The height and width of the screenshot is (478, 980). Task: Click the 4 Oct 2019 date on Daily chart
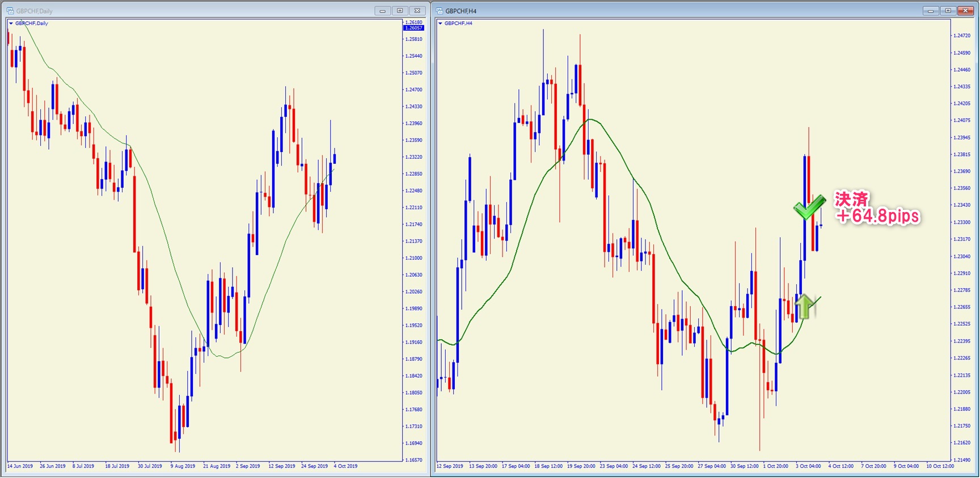[346, 466]
